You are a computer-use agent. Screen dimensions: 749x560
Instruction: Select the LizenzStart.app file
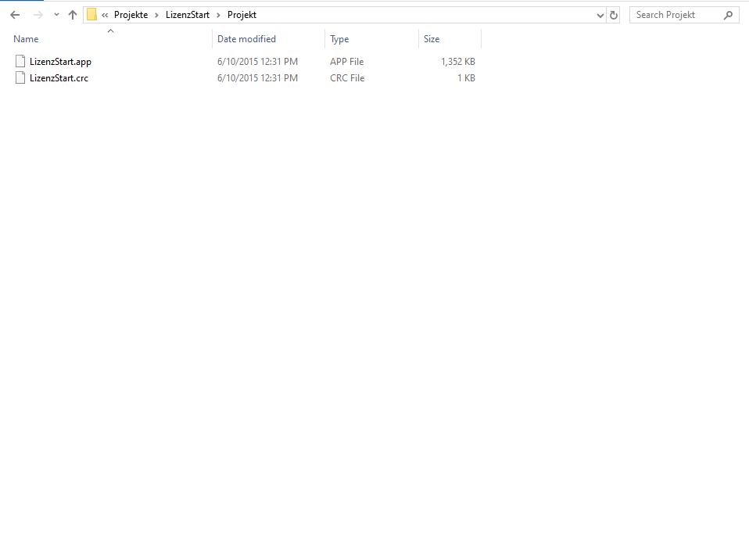60,62
